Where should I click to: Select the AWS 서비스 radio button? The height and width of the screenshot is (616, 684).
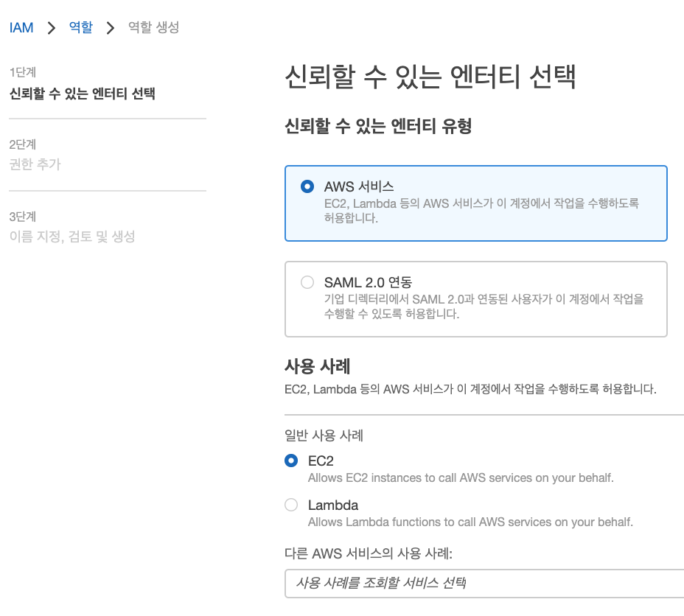pyautogui.click(x=307, y=186)
